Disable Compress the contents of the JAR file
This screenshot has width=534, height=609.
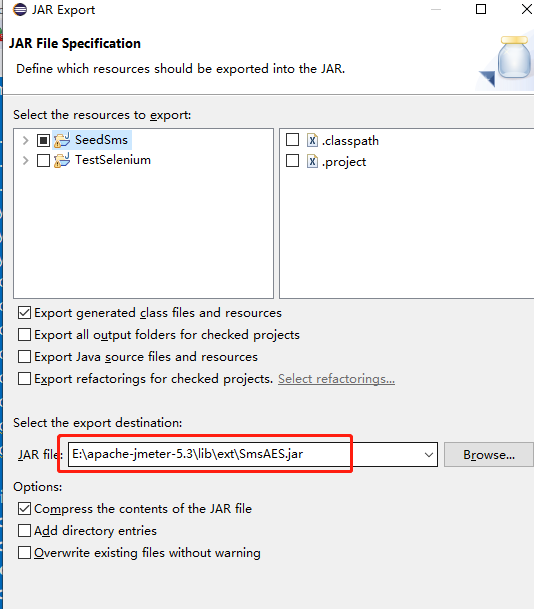pos(24,508)
